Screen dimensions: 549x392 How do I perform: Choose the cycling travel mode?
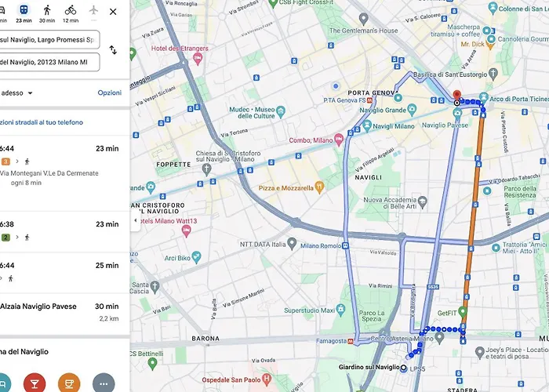pyautogui.click(x=71, y=12)
